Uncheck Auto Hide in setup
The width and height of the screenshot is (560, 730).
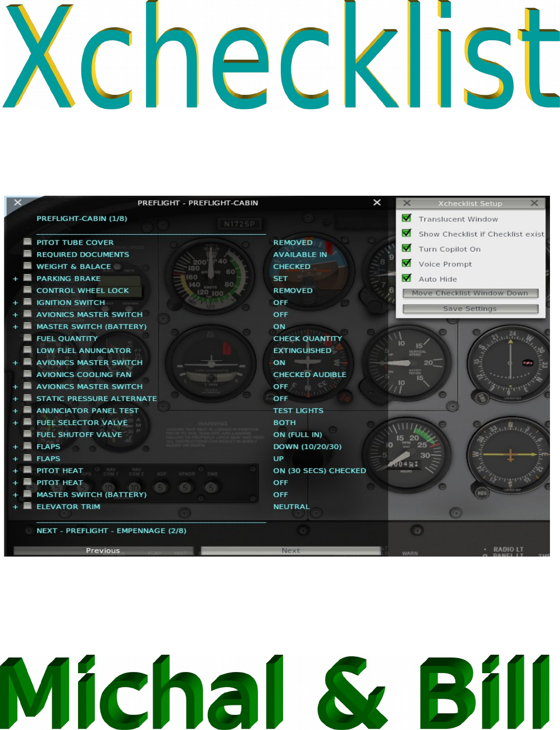coord(407,278)
